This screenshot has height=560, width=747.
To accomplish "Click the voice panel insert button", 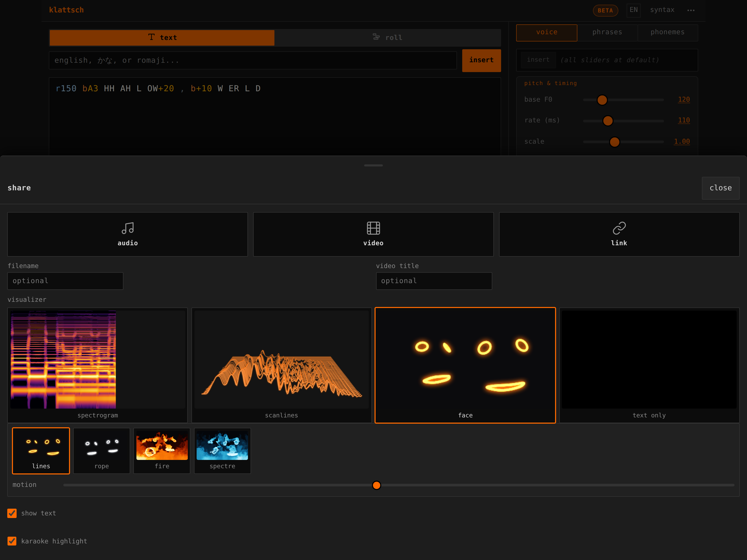I will [538, 60].
